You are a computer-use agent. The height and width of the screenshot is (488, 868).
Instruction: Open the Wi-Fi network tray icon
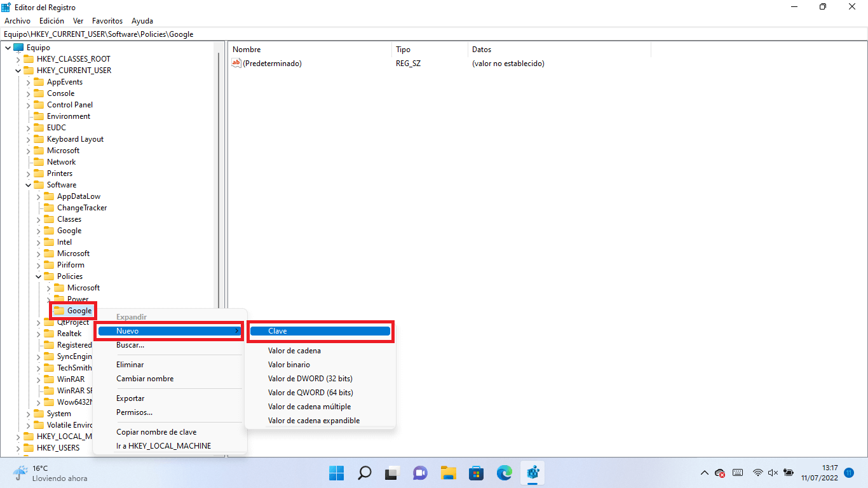point(757,473)
